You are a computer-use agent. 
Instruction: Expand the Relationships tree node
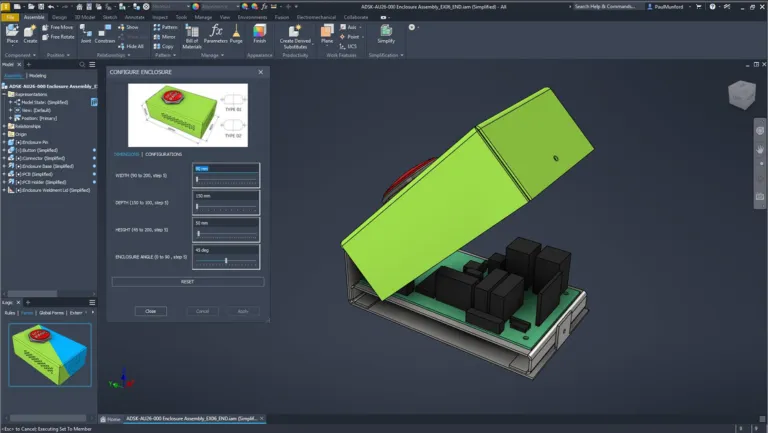(x=4, y=126)
